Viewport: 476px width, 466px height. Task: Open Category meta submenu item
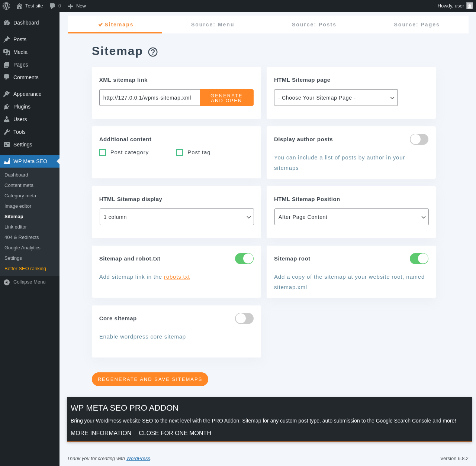tap(20, 196)
